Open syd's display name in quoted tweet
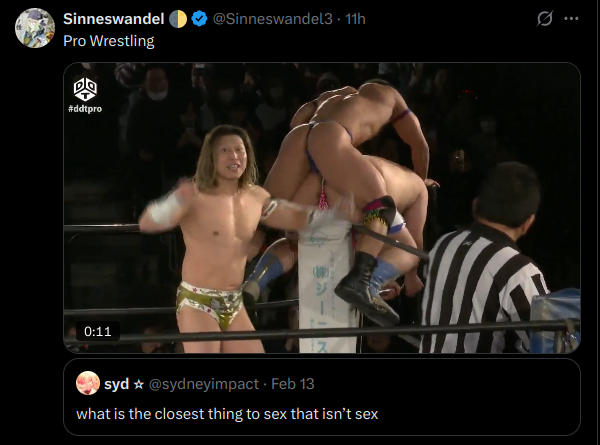This screenshot has width=600, height=445. click(x=116, y=384)
